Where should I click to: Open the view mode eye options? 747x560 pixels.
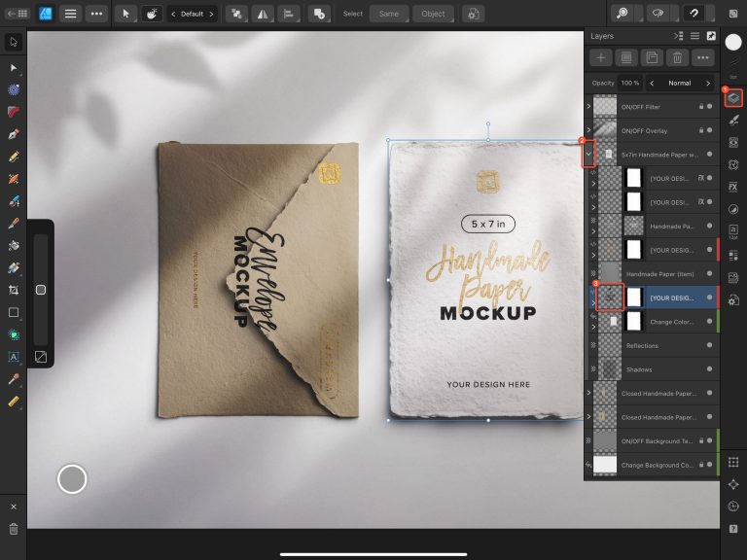tap(658, 14)
